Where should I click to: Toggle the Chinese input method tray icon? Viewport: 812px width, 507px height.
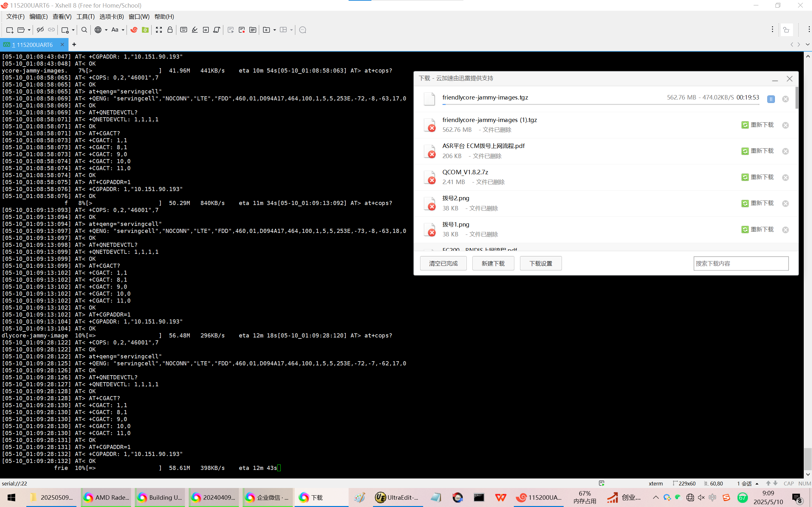point(712,497)
